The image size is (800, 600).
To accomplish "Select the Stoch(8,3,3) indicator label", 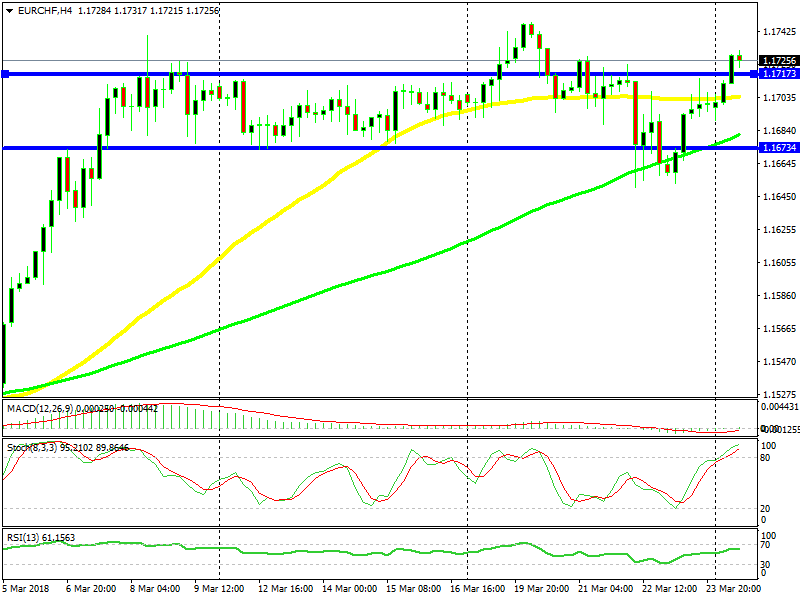I will pos(33,447).
